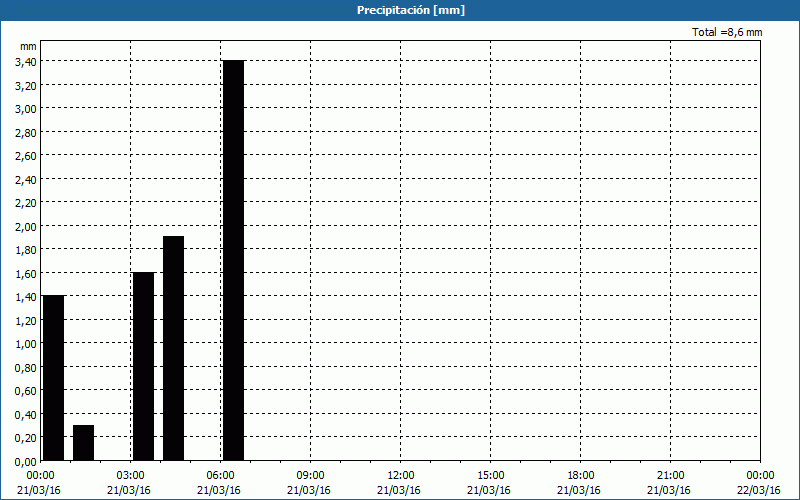Click the 3,20 y-axis label
800x500 pixels.
(x=26, y=86)
